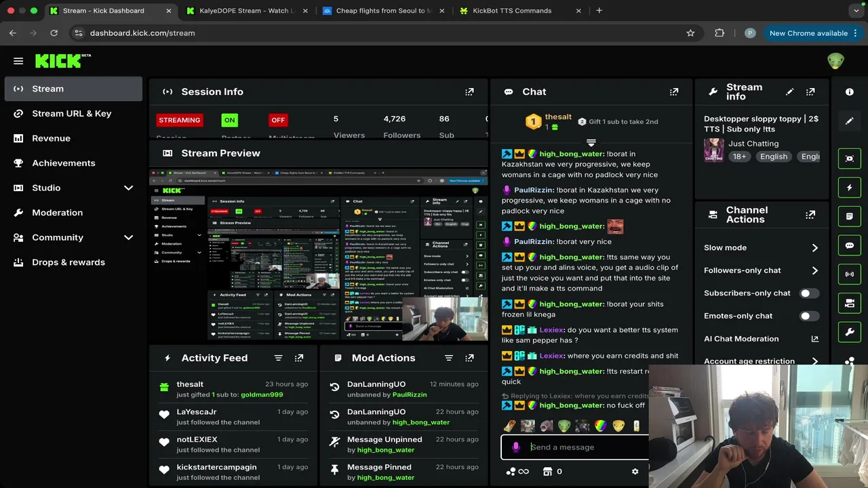Click the Just Chatting category
Screen dimensions: 868x488
click(x=753, y=144)
